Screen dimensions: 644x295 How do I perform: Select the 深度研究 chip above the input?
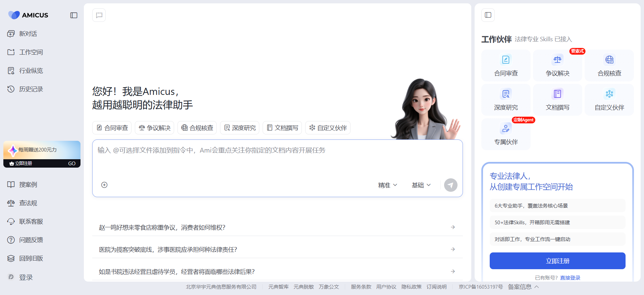point(239,128)
